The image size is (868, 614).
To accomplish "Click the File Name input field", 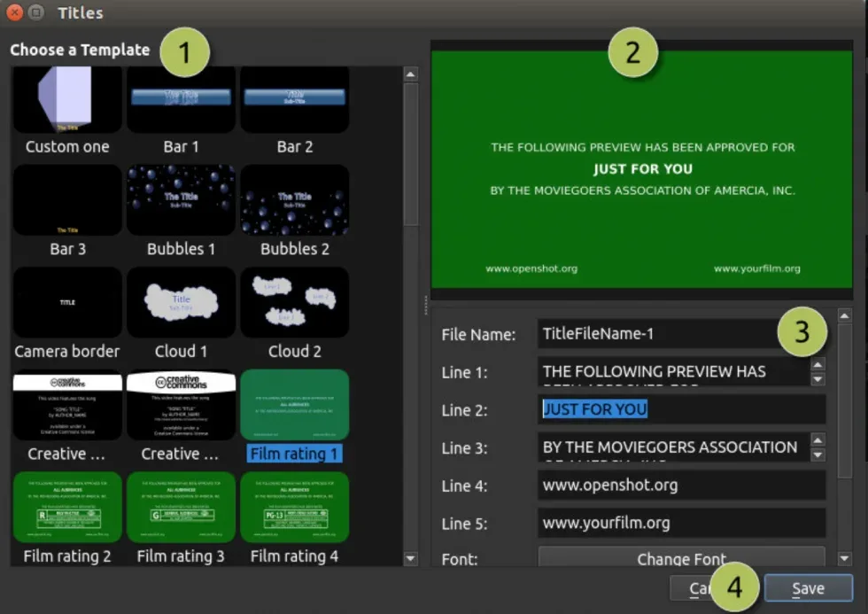I will point(681,334).
